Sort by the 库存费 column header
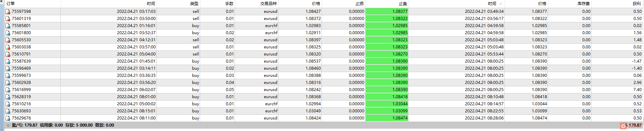Image resolution: width=644 pixels, height=131 pixels. pos(584,4)
